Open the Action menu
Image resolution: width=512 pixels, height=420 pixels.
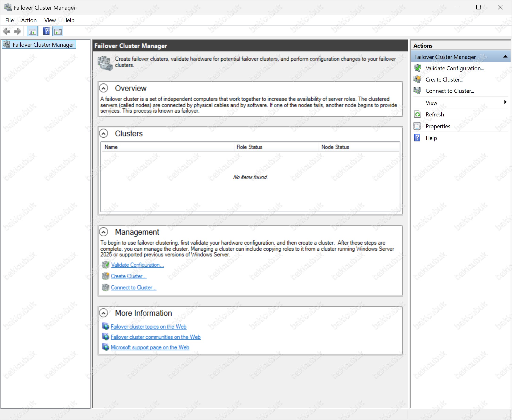tap(29, 20)
